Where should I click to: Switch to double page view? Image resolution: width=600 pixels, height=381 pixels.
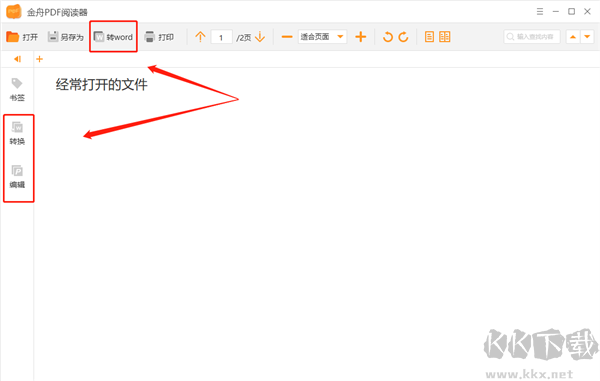click(x=445, y=37)
